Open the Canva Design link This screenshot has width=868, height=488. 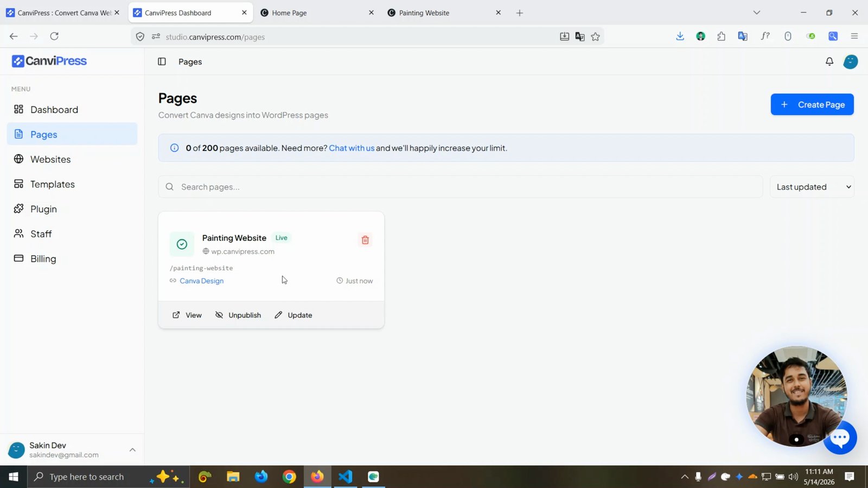(x=201, y=281)
